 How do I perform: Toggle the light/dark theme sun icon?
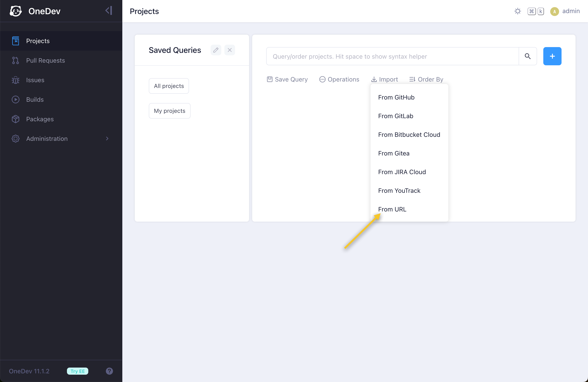pyautogui.click(x=517, y=11)
